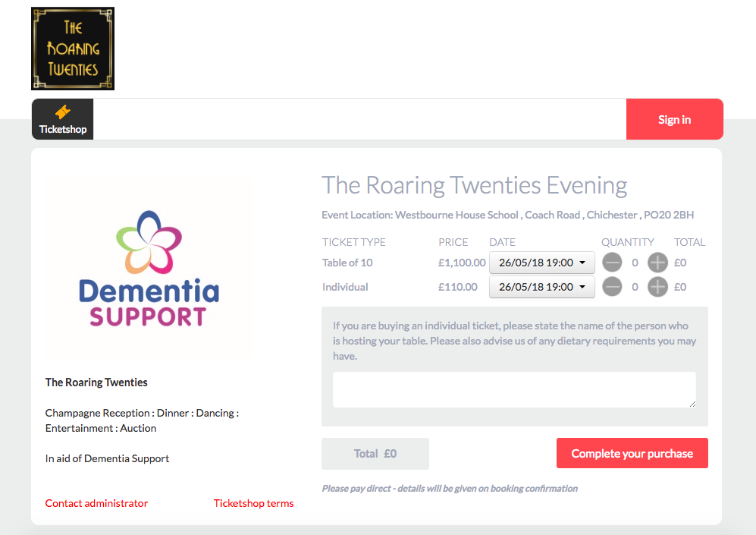
Task: Click the Total £0 summary box
Action: coord(375,454)
